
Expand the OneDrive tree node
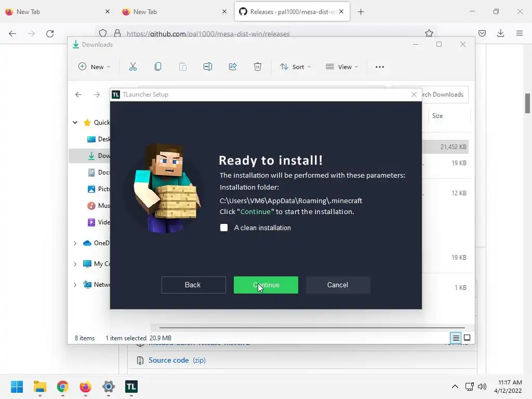(x=75, y=243)
